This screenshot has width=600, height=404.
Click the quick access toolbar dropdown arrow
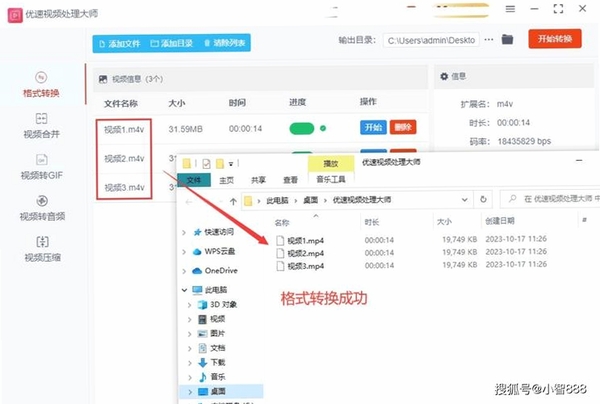click(x=231, y=164)
